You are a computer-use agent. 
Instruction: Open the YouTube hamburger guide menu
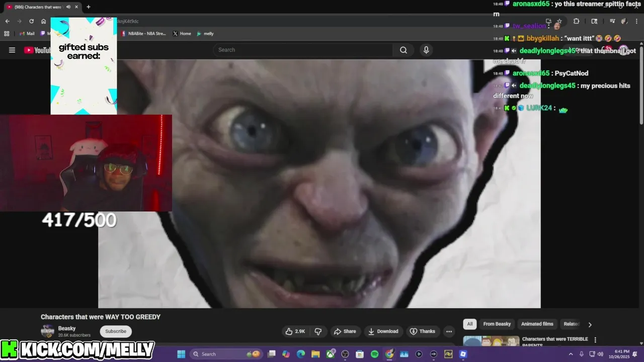pyautogui.click(x=12, y=50)
